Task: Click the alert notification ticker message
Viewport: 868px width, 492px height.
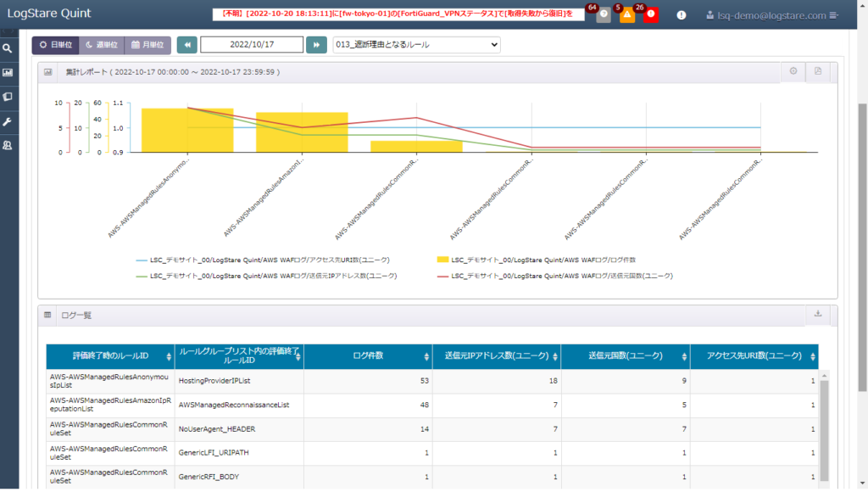Action: 398,14
